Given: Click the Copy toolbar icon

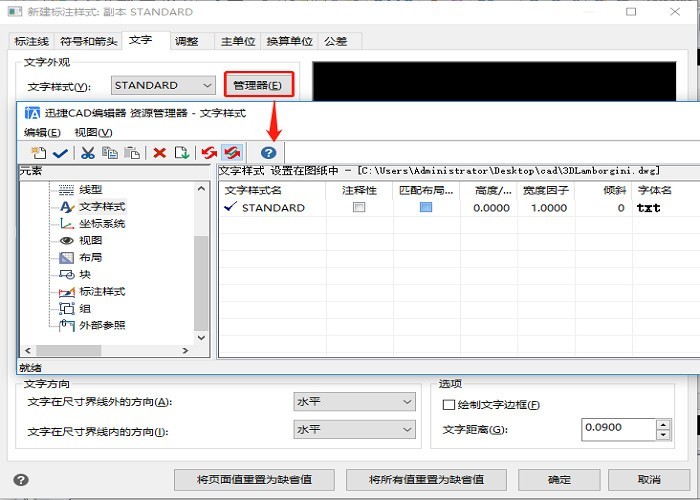Looking at the screenshot, I should (110, 153).
